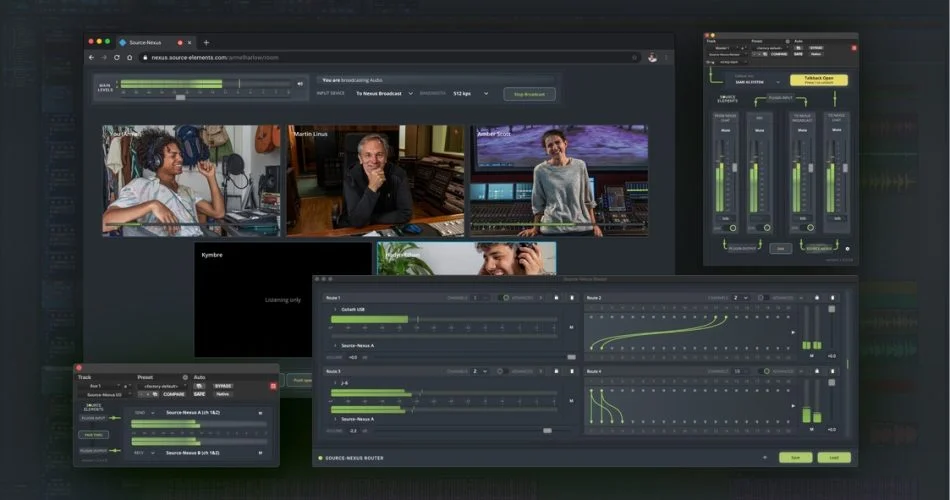Lock Route 2 in the router

point(817,298)
